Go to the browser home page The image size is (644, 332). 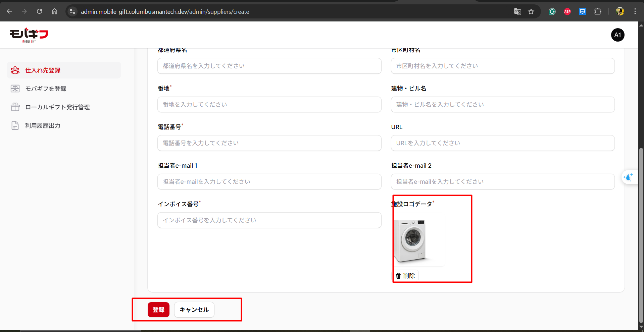(x=54, y=11)
